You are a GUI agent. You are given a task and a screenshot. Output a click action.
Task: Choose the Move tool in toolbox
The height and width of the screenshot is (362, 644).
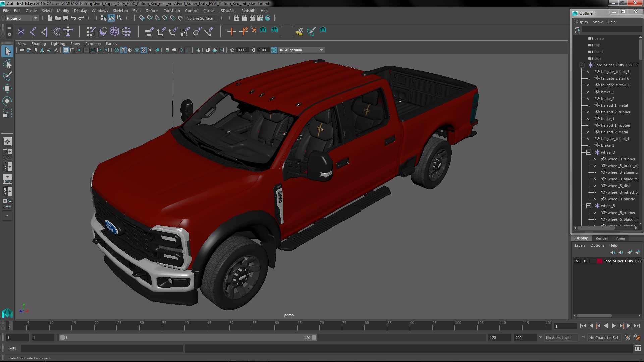7,88
